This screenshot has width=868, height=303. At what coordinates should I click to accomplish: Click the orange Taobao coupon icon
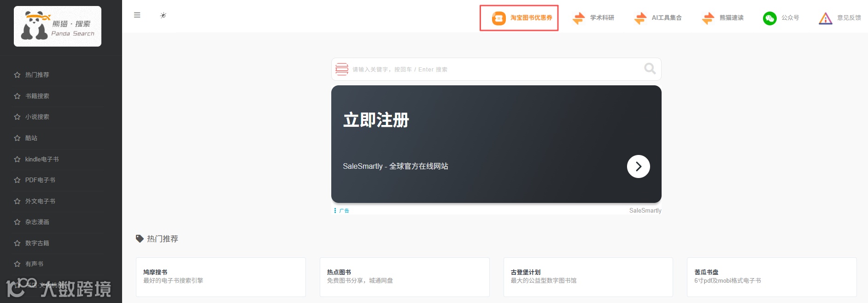click(x=499, y=18)
